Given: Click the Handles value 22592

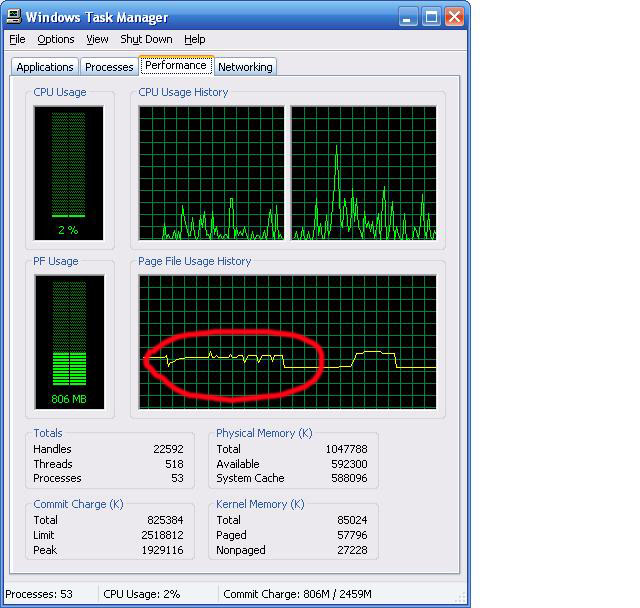Looking at the screenshot, I should pos(168,449).
